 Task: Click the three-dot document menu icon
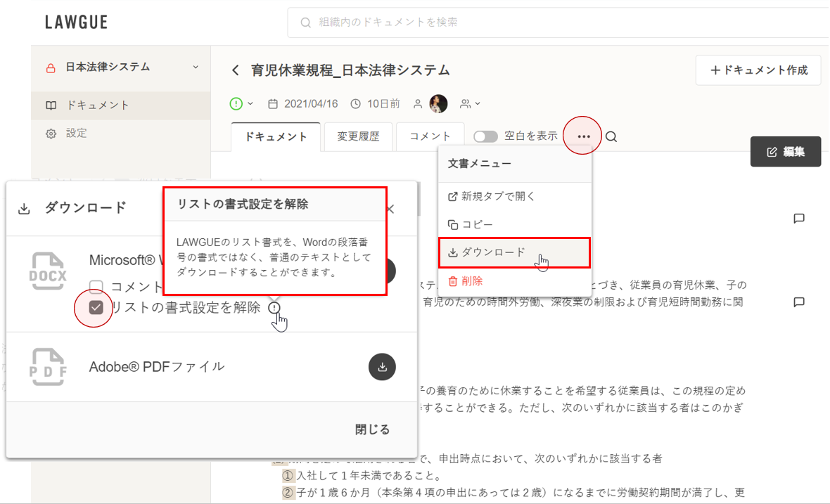[584, 136]
